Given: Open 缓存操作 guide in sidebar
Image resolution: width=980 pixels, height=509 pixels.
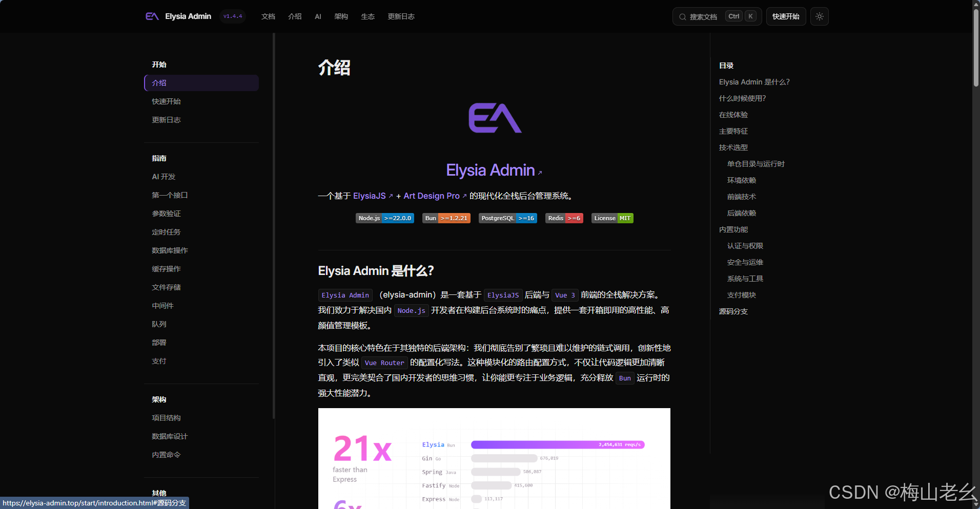Looking at the screenshot, I should tap(166, 269).
